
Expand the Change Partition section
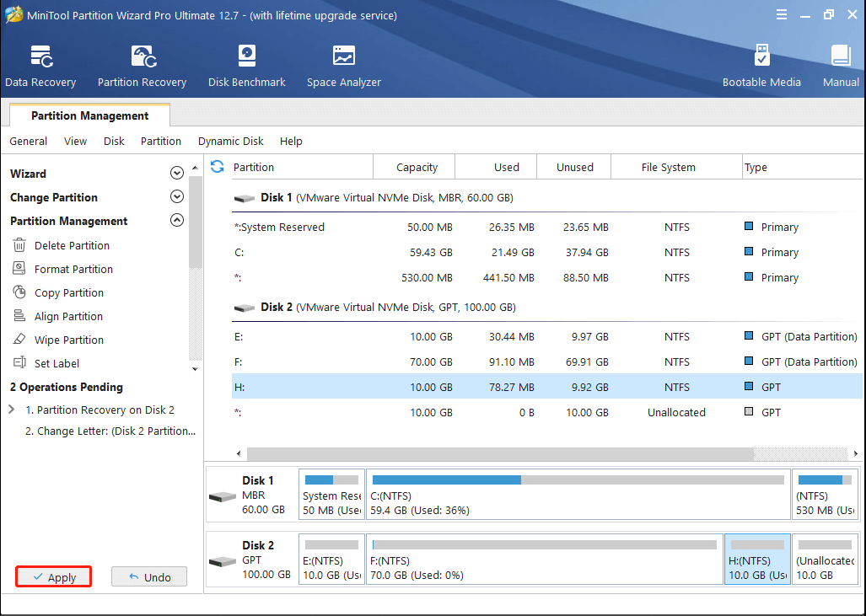tap(177, 196)
